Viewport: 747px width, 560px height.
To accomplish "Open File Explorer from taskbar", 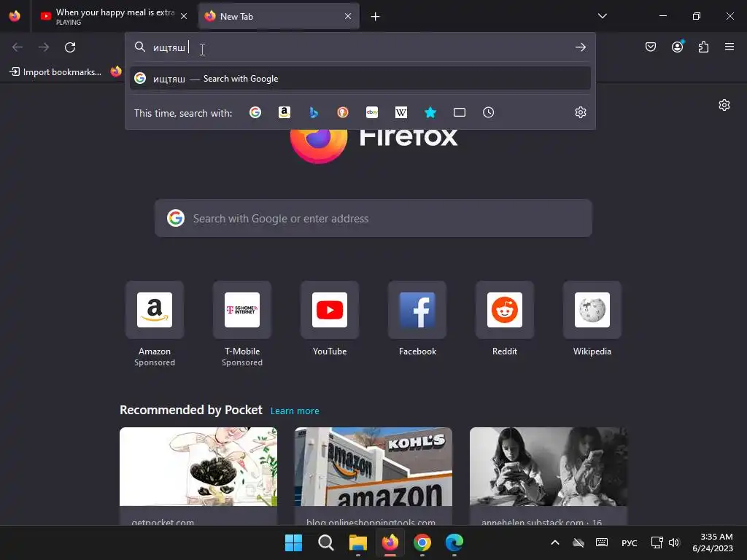I will click(x=357, y=542).
